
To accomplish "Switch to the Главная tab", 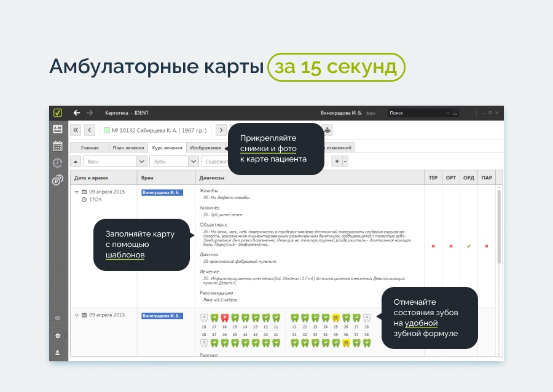I will (x=90, y=147).
